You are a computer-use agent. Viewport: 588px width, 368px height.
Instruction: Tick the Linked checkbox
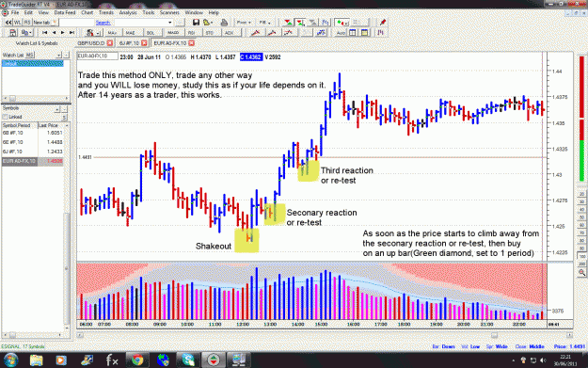[x=6, y=117]
